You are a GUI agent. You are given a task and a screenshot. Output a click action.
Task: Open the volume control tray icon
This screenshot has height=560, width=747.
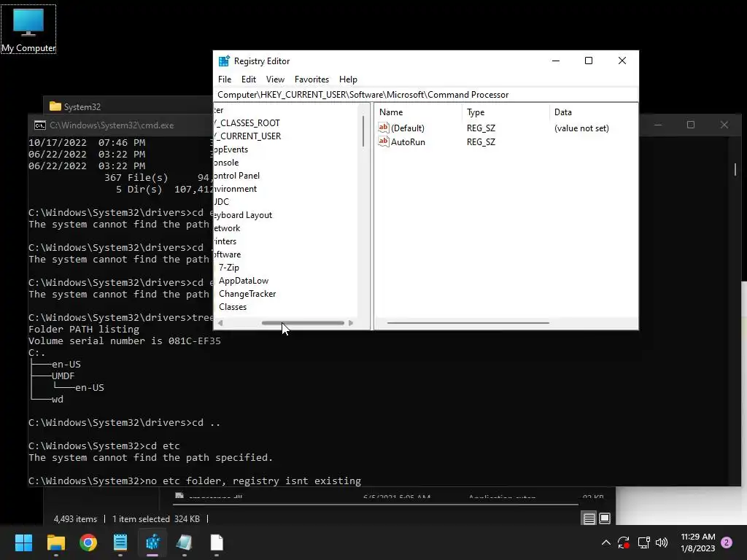point(662,542)
